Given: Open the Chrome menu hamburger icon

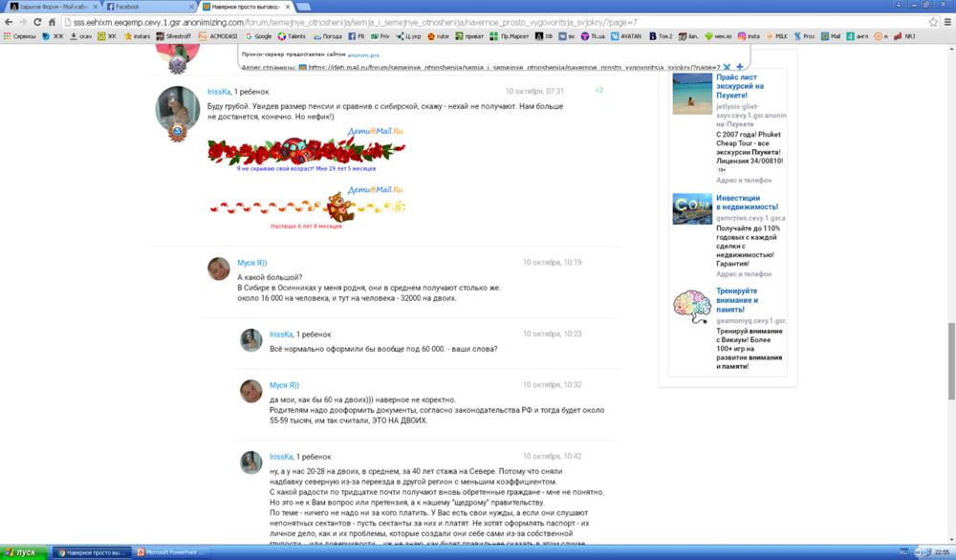Looking at the screenshot, I should [947, 22].
